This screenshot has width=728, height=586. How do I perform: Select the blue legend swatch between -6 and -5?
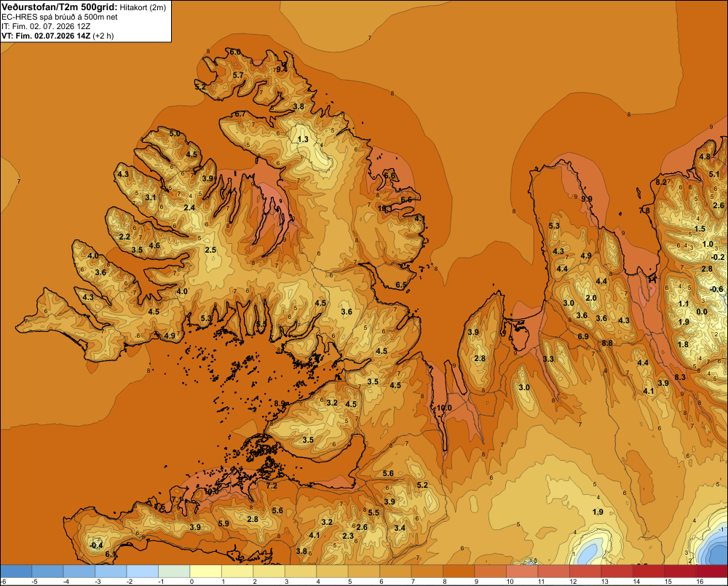16,571
